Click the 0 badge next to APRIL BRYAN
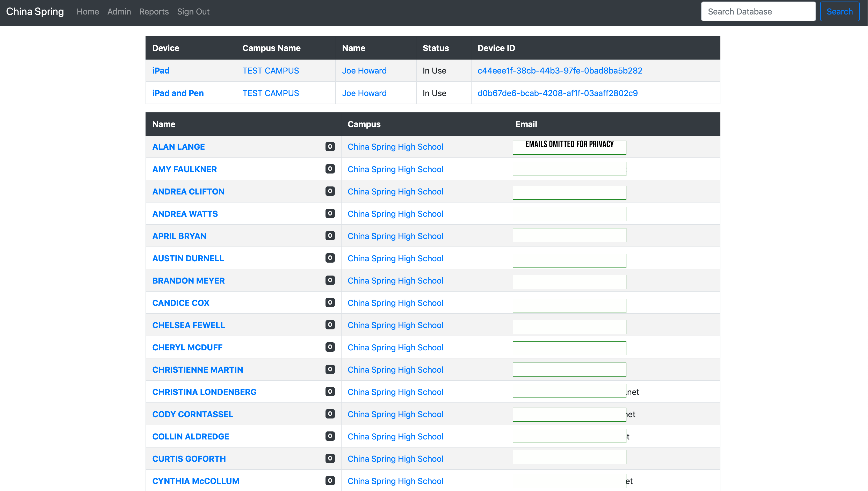The width and height of the screenshot is (868, 491). (330, 236)
